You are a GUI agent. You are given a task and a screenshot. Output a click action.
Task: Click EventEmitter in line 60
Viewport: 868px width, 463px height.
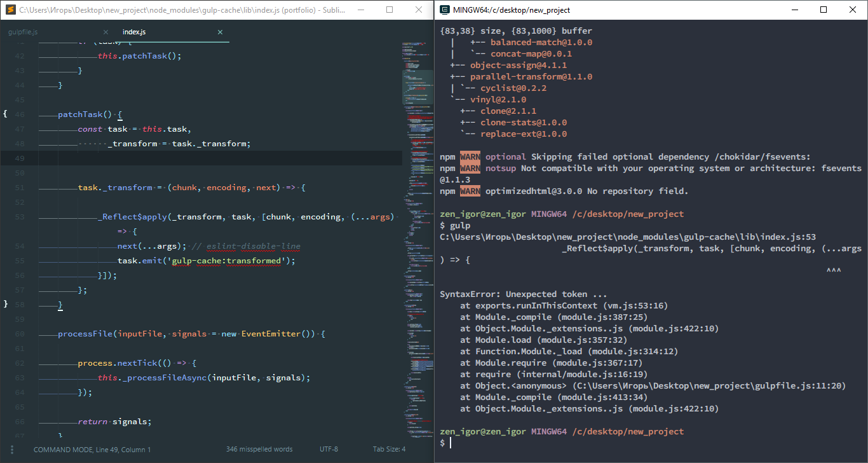tap(271, 334)
